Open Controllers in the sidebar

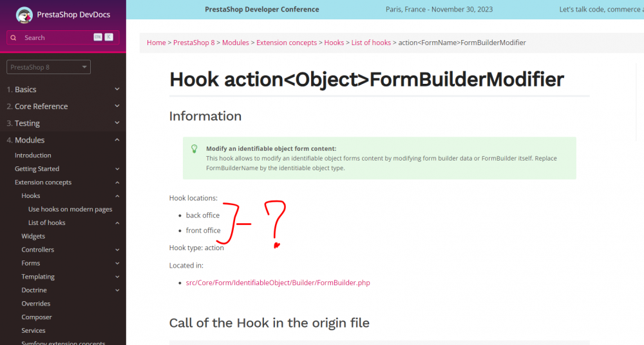tap(38, 250)
